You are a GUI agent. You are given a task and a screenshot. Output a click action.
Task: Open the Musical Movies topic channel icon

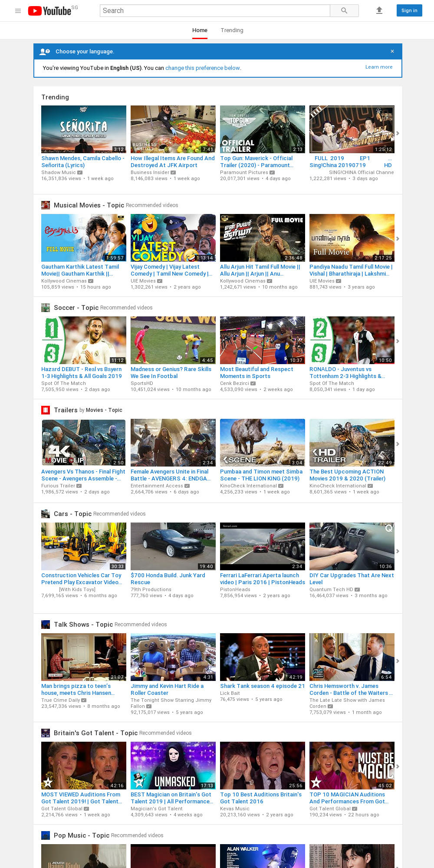point(46,205)
